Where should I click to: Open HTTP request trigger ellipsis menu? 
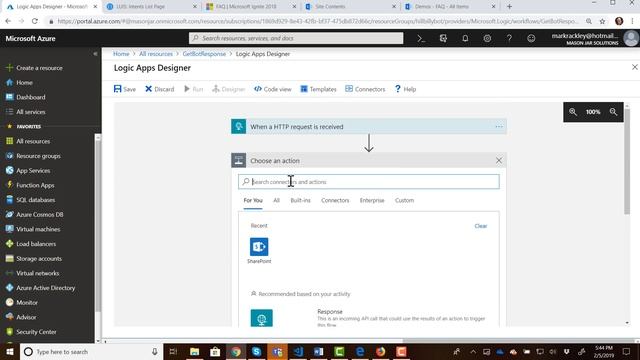pyautogui.click(x=499, y=127)
